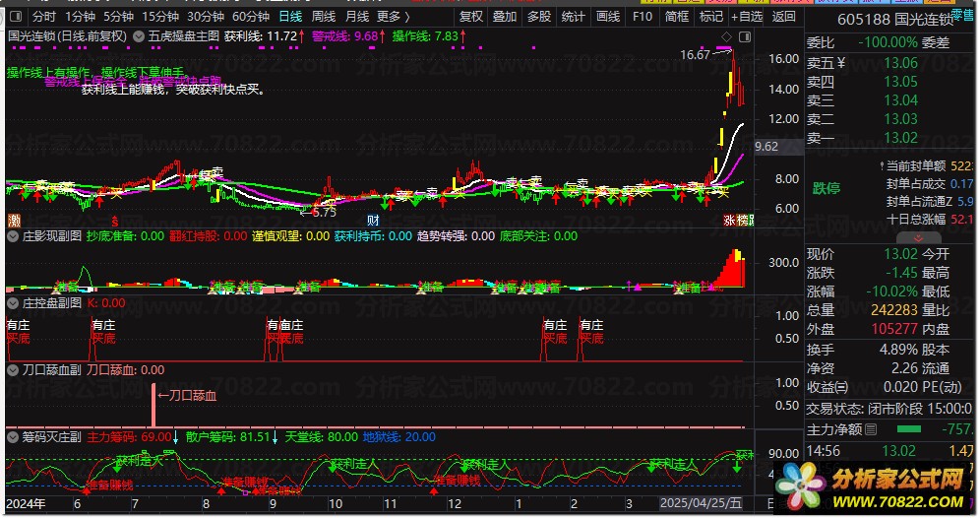
Task: Click the 委比 -100.00% value
Action: point(888,43)
